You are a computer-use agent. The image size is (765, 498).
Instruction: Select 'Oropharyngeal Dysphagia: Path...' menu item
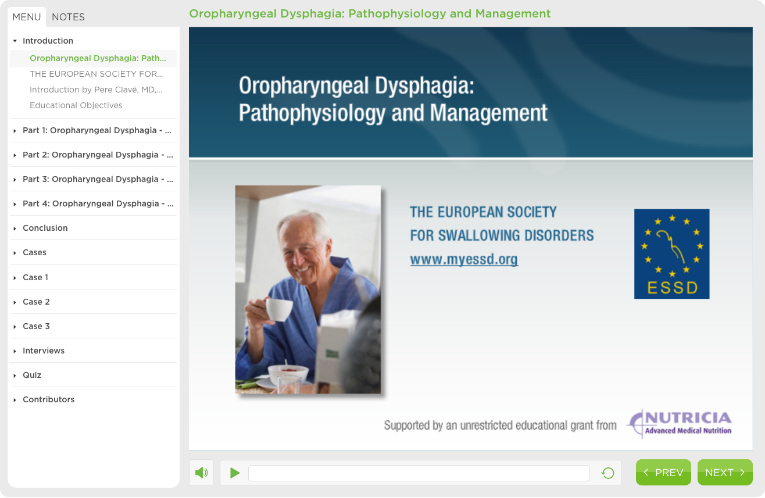[98, 58]
